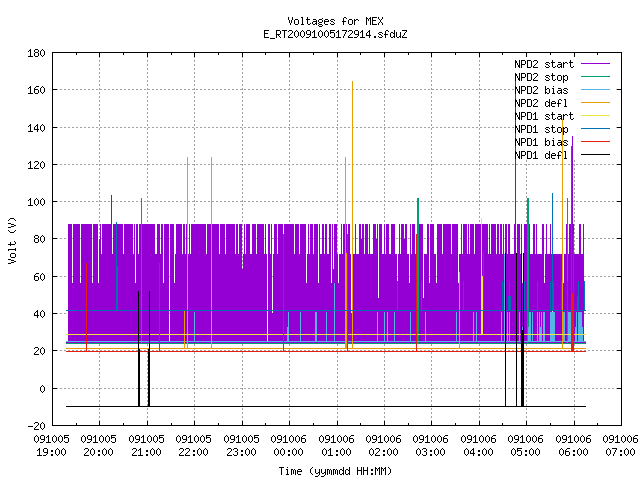Click the 'Volt (V)' y-axis label
Image resolution: width=640 pixels, height=480 pixels.
coord(13,240)
